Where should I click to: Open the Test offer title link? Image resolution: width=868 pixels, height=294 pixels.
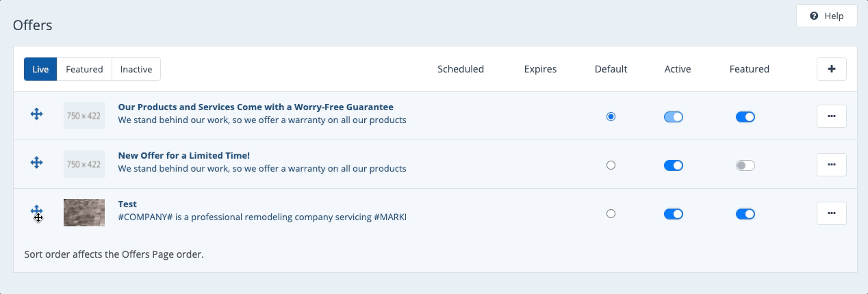(127, 204)
